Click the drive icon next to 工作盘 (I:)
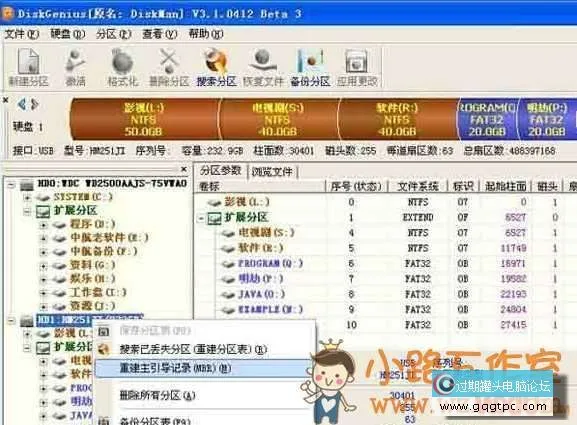The height and width of the screenshot is (425, 577). (x=59, y=293)
